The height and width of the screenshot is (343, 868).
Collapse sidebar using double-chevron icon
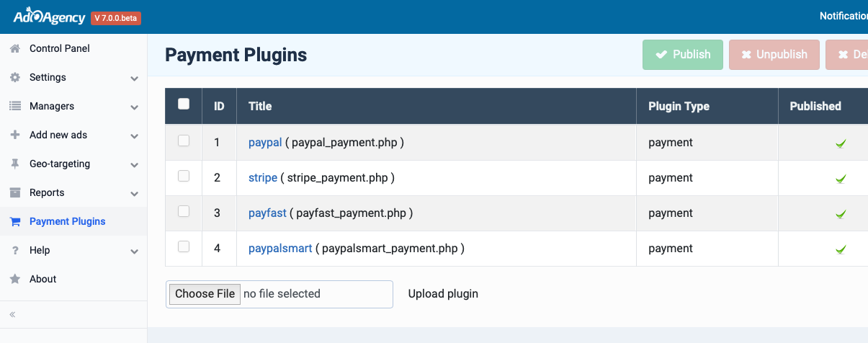pos(12,314)
